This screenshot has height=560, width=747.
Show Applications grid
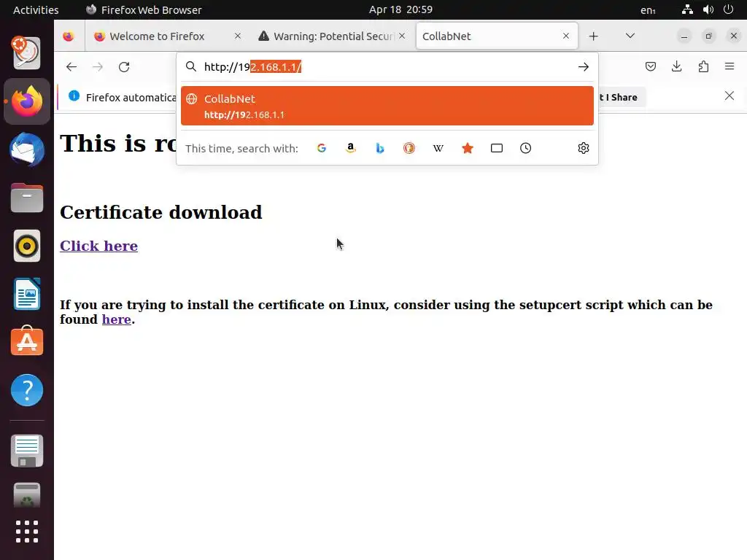click(27, 532)
